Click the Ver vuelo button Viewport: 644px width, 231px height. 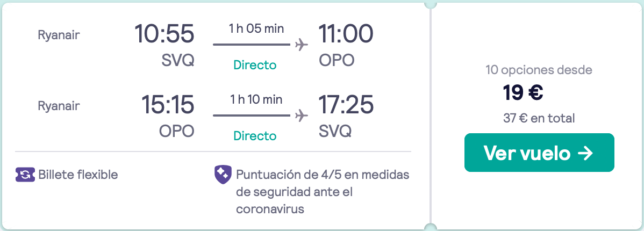539,153
